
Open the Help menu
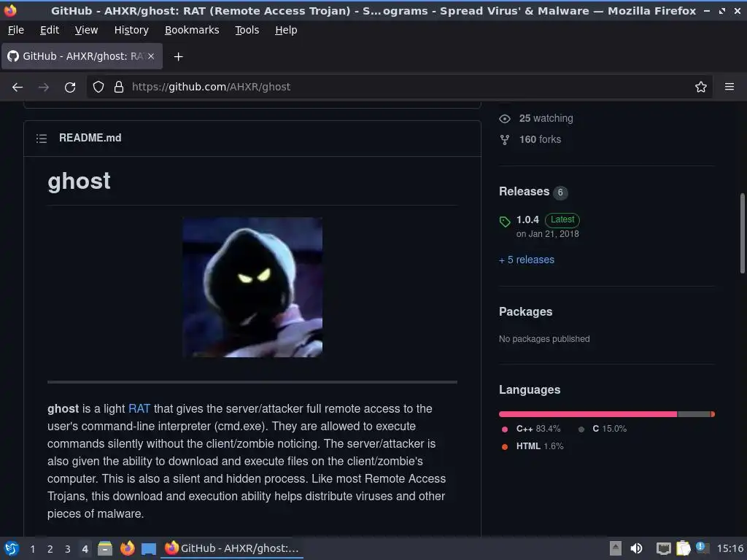(x=286, y=30)
